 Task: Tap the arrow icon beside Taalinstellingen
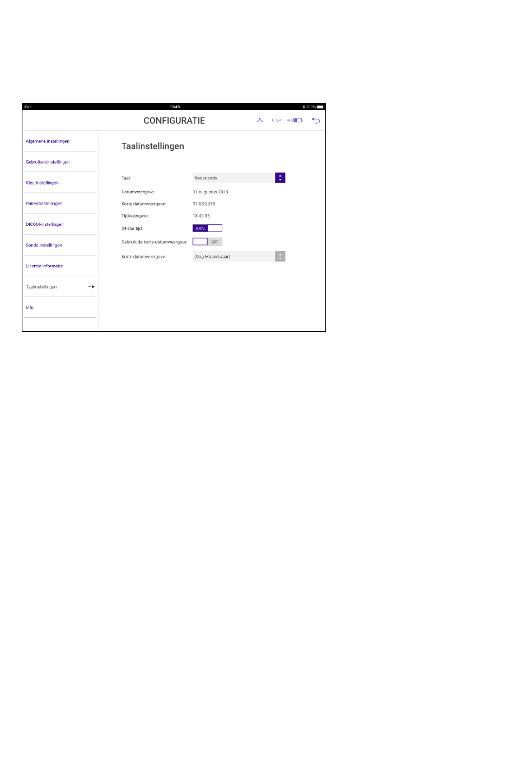91,287
